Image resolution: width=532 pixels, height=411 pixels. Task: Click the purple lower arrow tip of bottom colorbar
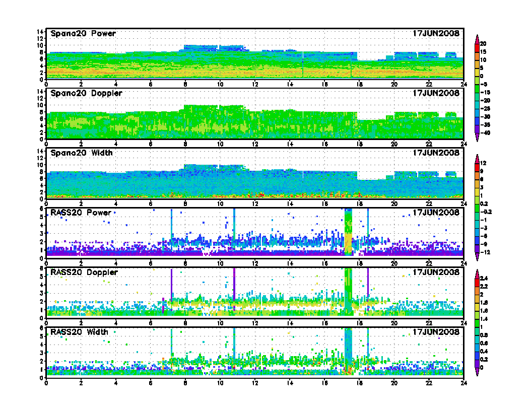(x=477, y=372)
